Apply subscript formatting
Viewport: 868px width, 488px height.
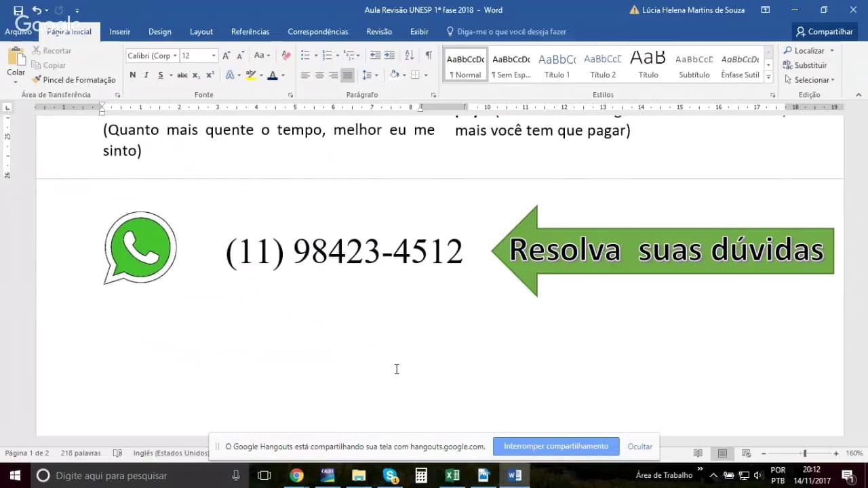[x=196, y=75]
